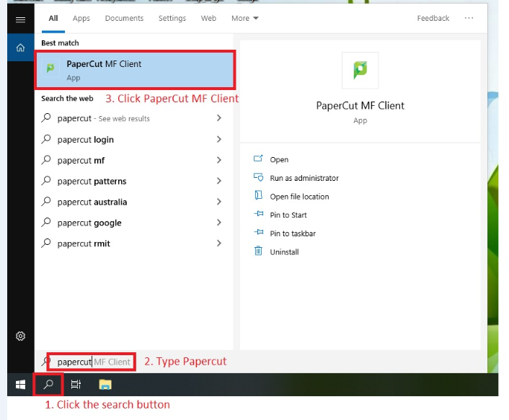Go to Home in search sidebar
Image resolution: width=509 pixels, height=420 pixels.
pos(20,48)
